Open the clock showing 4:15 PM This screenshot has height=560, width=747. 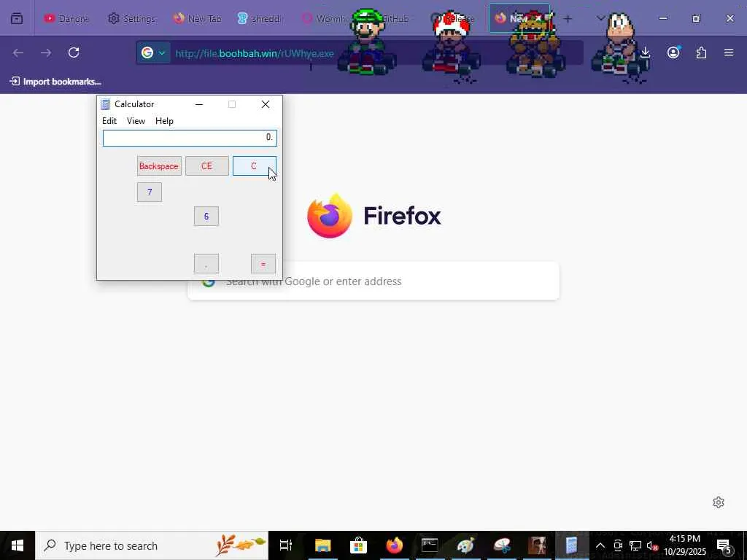[x=685, y=545]
